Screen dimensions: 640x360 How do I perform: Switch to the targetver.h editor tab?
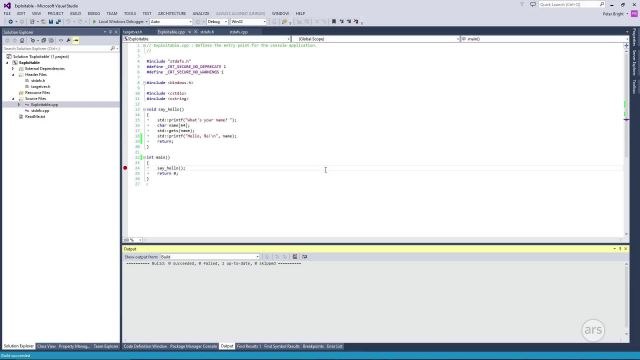133,32
